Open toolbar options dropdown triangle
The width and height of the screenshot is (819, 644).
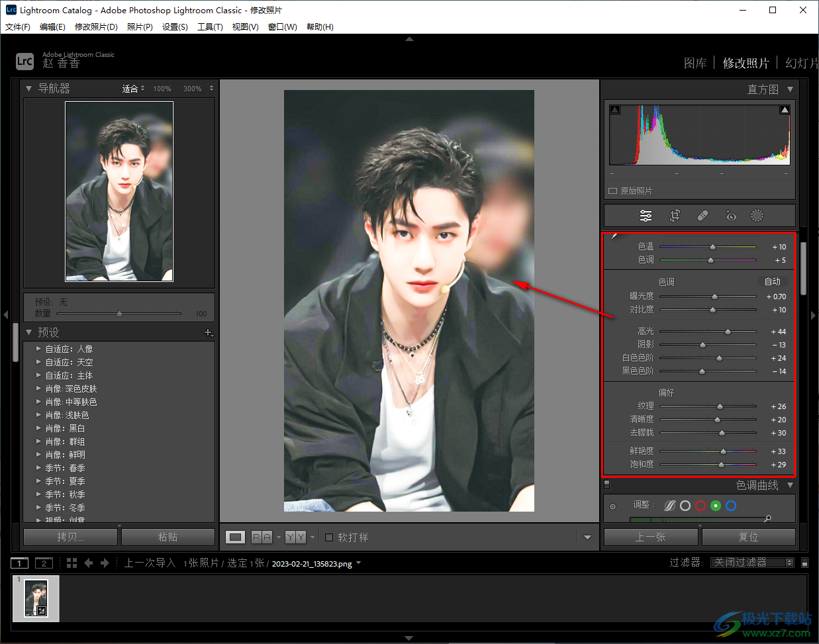point(587,537)
